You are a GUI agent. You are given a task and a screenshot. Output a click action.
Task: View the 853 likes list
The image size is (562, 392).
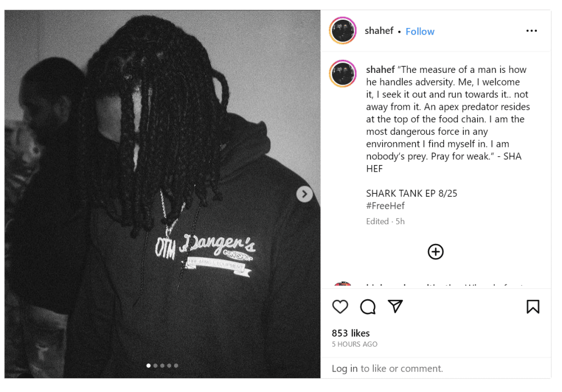(351, 333)
